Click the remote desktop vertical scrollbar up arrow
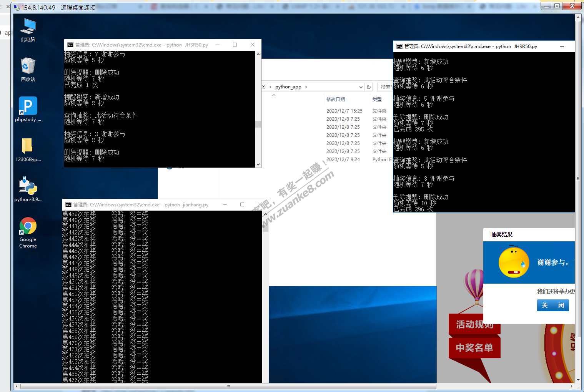Screen dimensions: 584x392 click(x=578, y=17)
